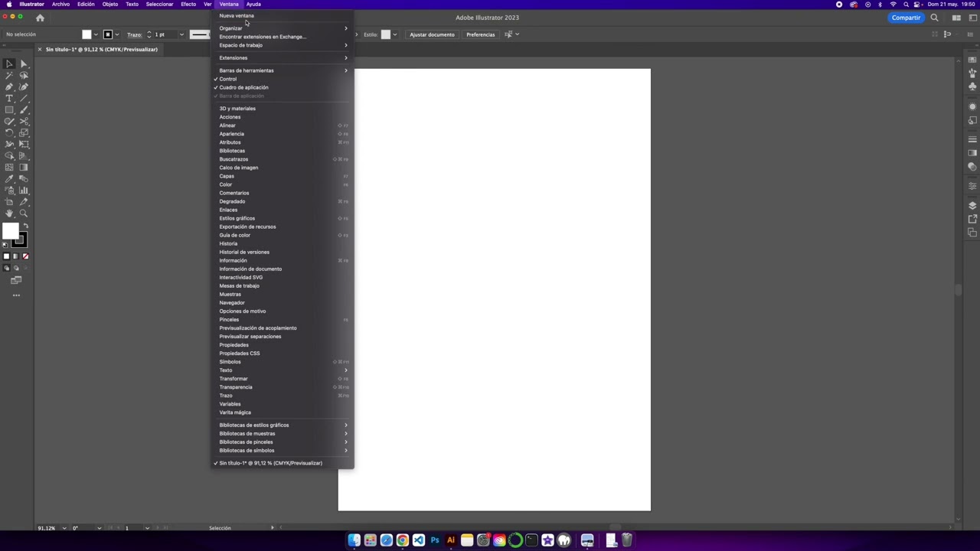
Task: Select the Column Graph tool
Action: [24, 190]
